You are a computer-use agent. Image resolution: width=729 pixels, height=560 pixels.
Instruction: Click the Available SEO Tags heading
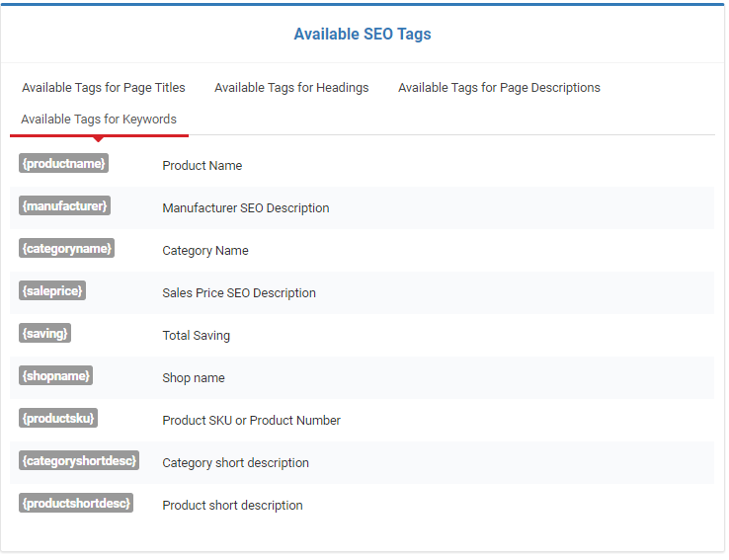(363, 34)
